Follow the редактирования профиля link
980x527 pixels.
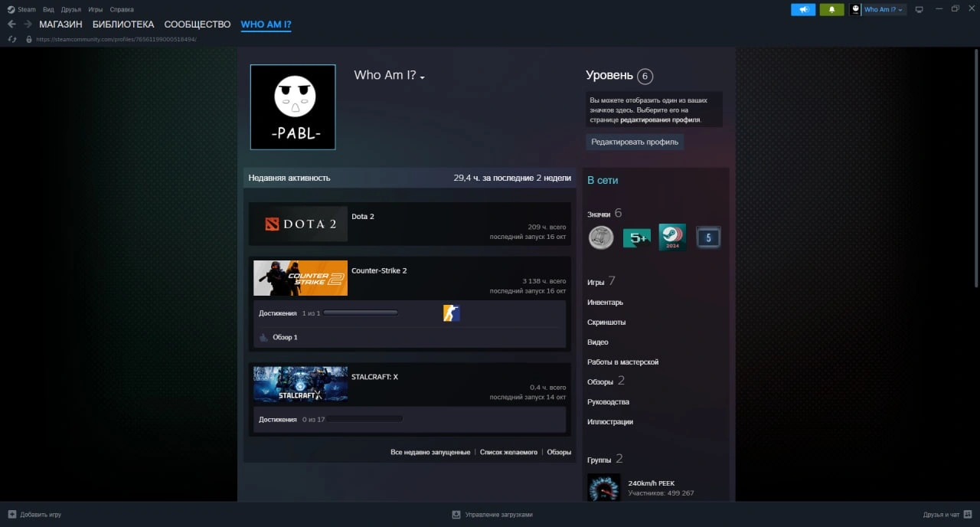click(660, 120)
